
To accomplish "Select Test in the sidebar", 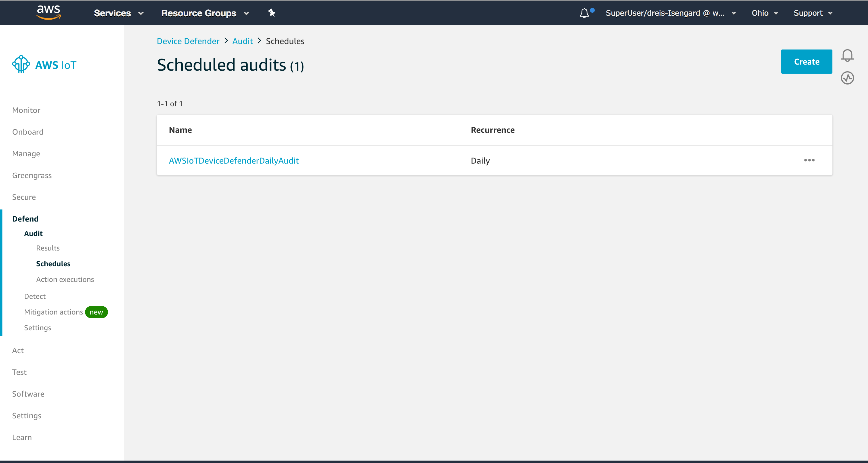I will click(19, 372).
